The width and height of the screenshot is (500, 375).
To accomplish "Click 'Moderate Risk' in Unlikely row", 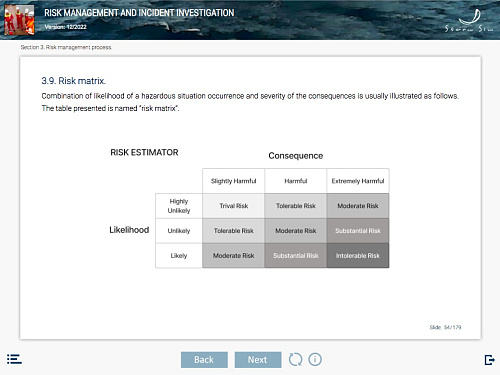I will coord(296,231).
